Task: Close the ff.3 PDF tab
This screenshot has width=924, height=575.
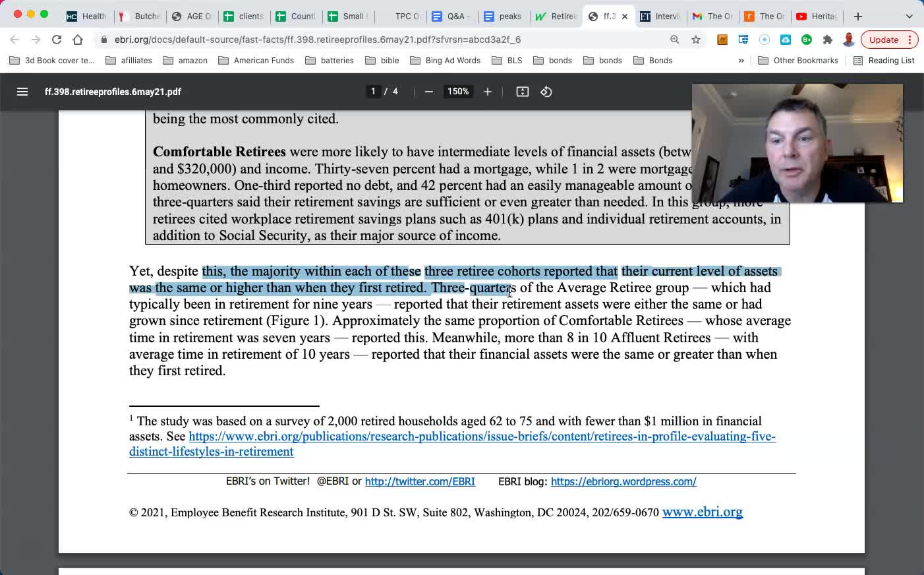Action: (625, 16)
